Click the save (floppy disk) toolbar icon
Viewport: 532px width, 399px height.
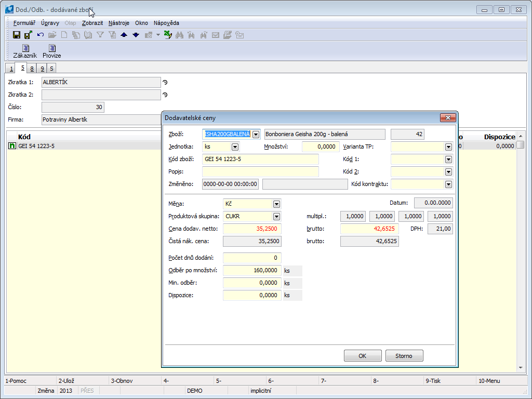17,35
